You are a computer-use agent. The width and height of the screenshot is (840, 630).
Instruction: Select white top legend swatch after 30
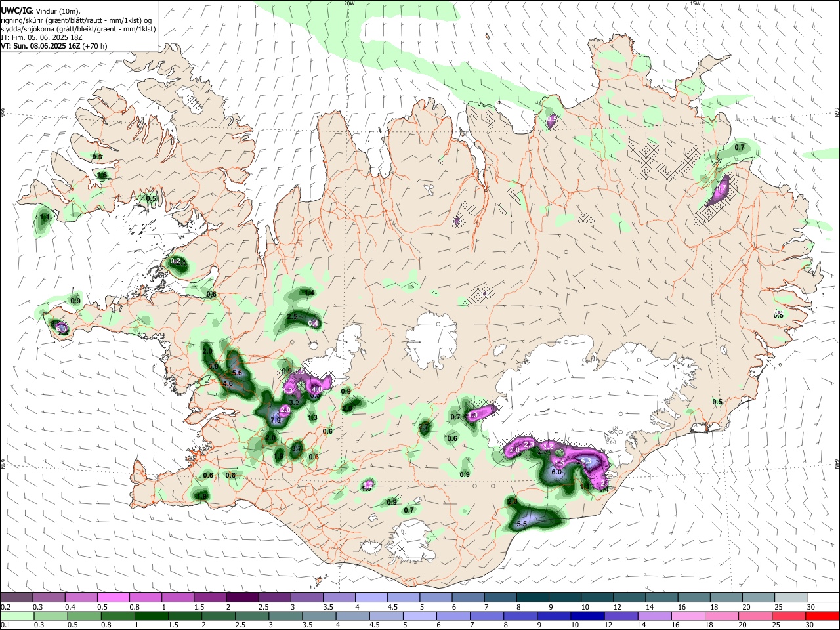point(823,597)
